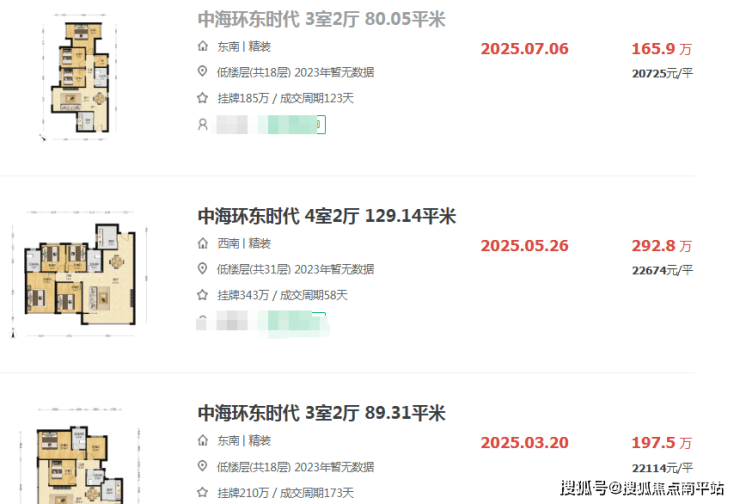This screenshot has width=740, height=504.
Task: Click the 197.5 万 sold price
Action: 662,443
